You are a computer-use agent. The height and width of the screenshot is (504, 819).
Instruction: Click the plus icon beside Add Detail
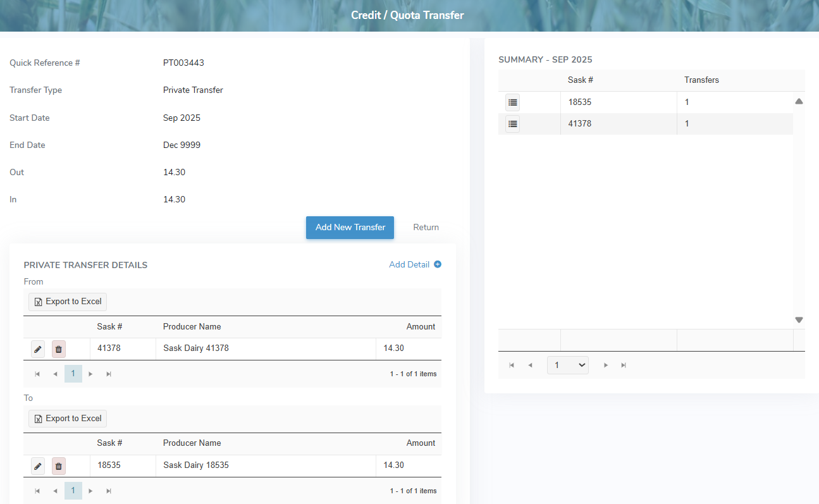438,265
